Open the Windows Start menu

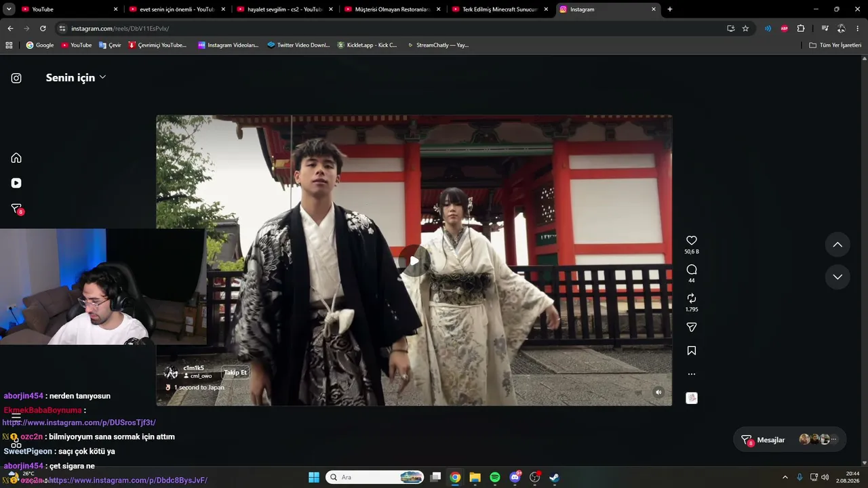tap(314, 477)
